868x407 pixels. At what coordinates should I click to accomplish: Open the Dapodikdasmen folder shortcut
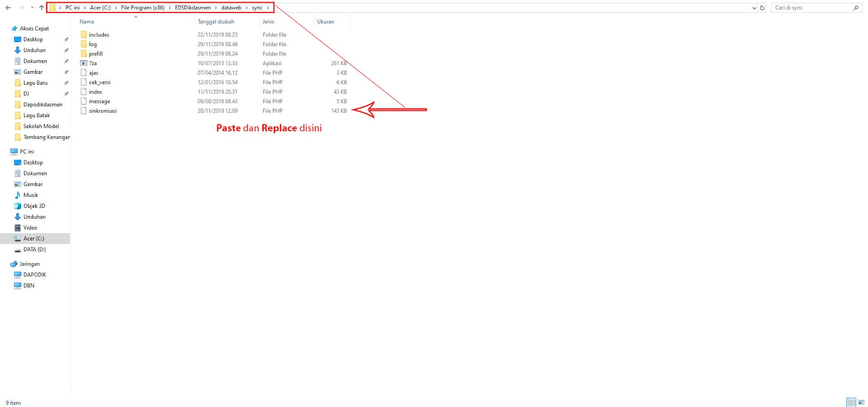pos(43,104)
